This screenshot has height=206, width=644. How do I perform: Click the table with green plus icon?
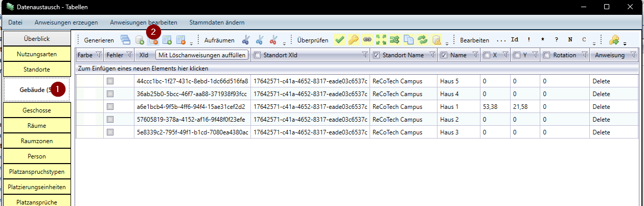point(167,40)
